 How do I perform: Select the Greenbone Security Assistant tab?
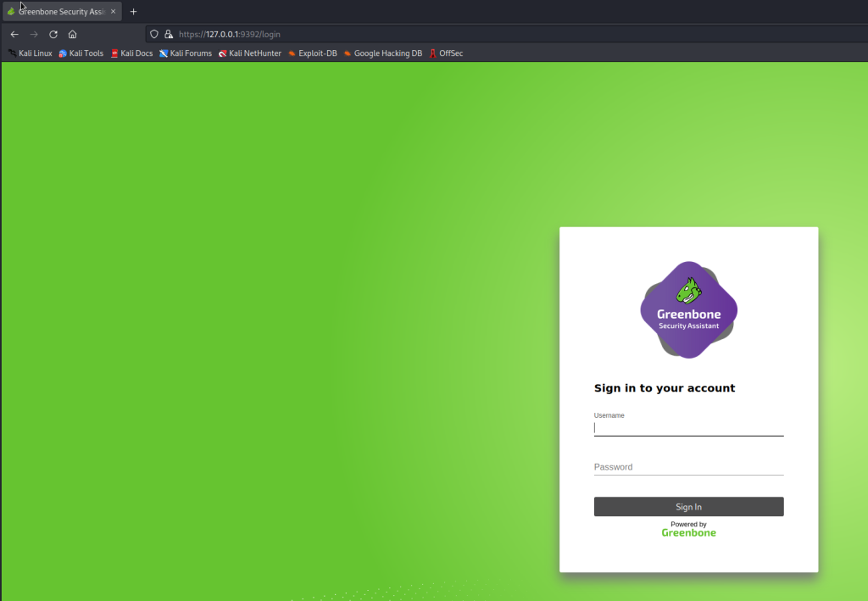(62, 12)
